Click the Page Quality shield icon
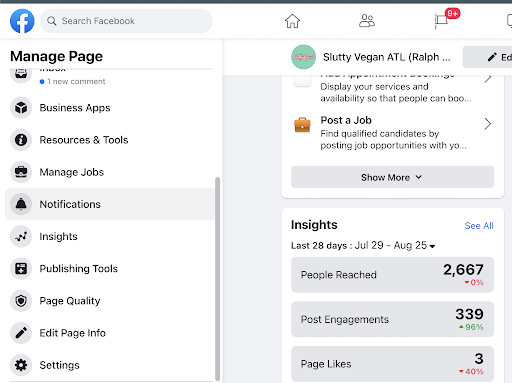This screenshot has width=512, height=383. 21,301
